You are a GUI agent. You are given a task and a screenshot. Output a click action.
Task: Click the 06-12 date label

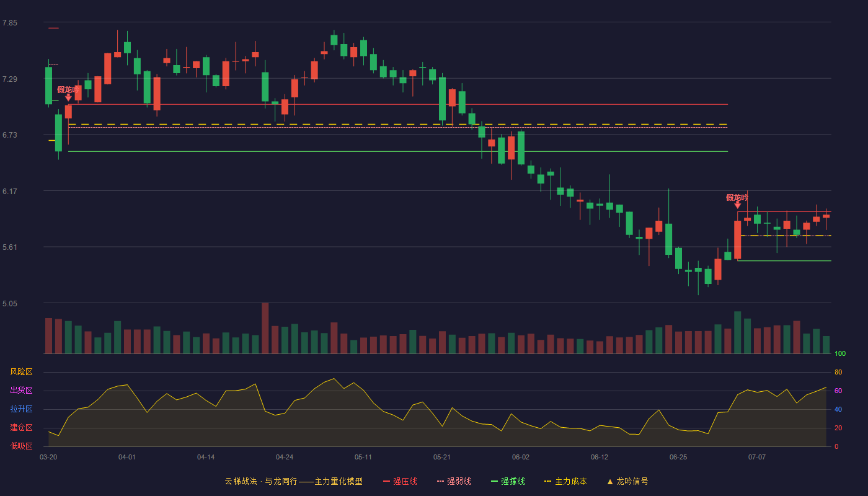click(600, 457)
